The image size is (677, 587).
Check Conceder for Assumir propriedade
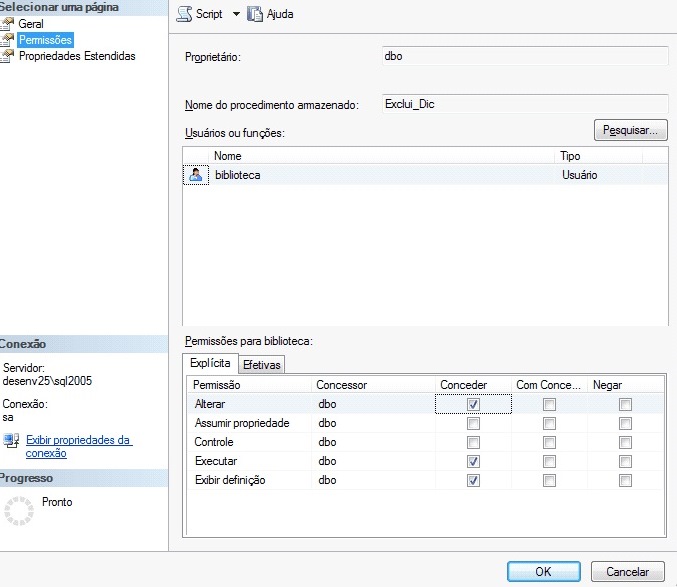coord(473,423)
